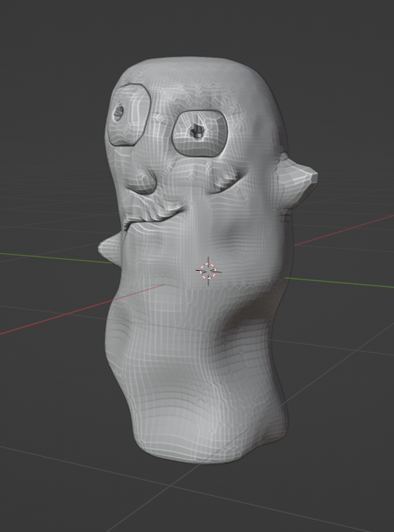Click the small hole inside the edge-side eye
The image size is (394, 532).
click(119, 113)
